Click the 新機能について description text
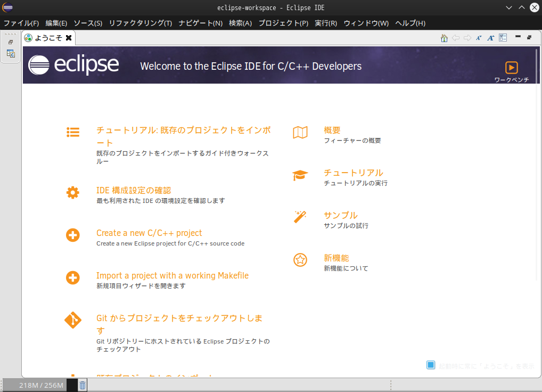Screen dimensions: 542x392 click(x=346, y=268)
